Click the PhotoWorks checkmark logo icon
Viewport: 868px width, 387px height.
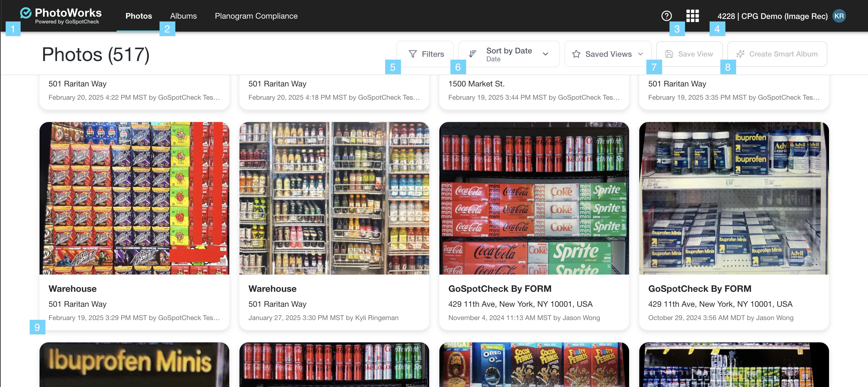[26, 13]
